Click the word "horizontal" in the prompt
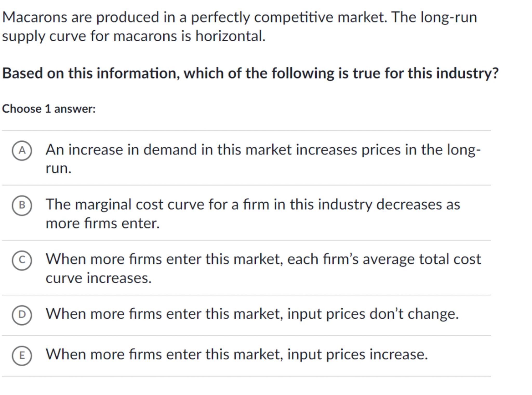 (230, 36)
